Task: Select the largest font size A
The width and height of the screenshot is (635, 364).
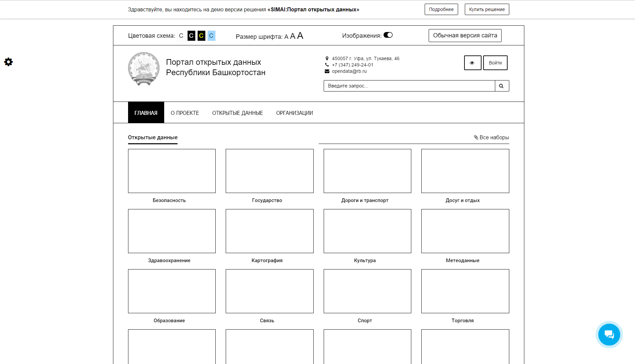Action: tap(300, 35)
